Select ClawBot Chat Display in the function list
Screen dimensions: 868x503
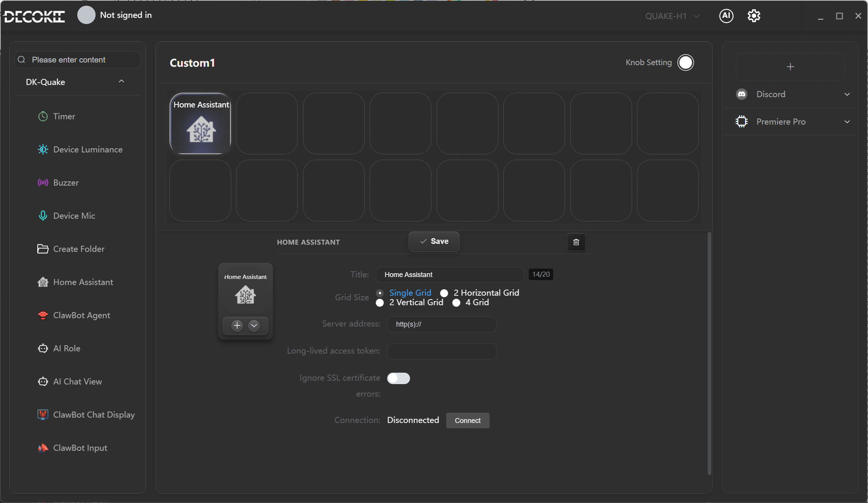94,415
